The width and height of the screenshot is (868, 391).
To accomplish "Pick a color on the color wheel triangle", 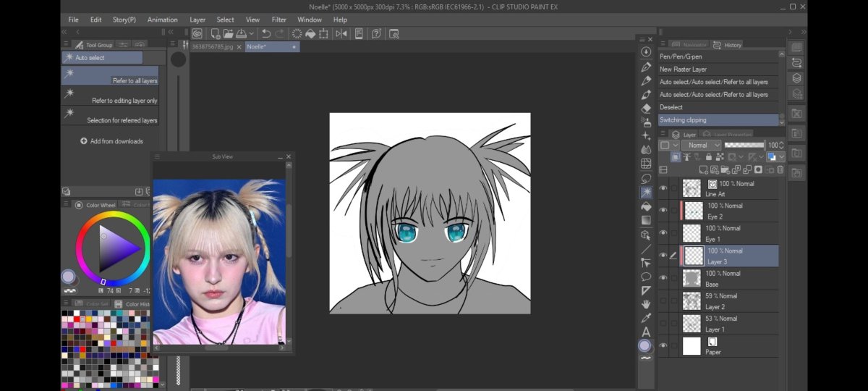I will pos(118,248).
